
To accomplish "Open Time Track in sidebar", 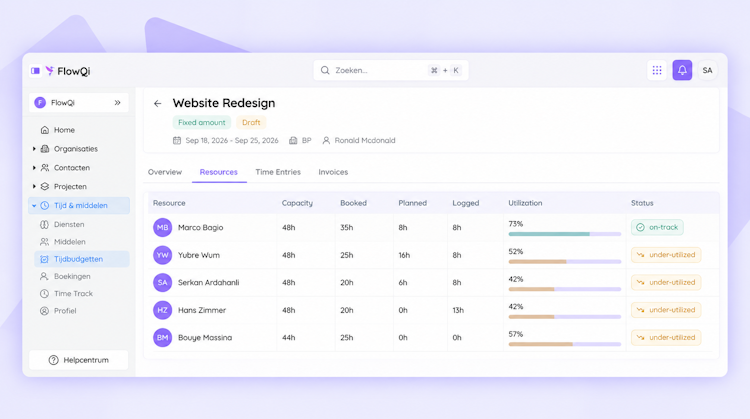I will pyautogui.click(x=73, y=294).
